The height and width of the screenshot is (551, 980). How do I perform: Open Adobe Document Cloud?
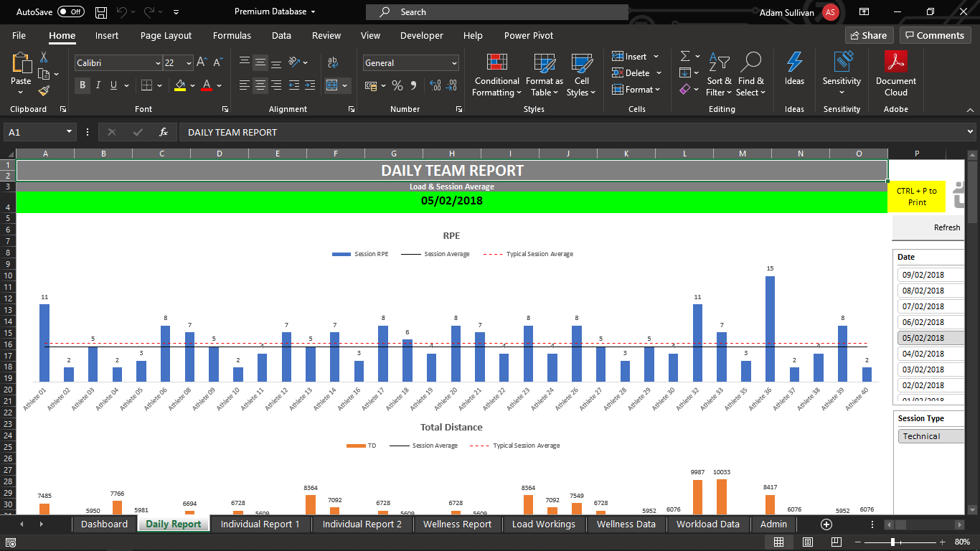895,63
